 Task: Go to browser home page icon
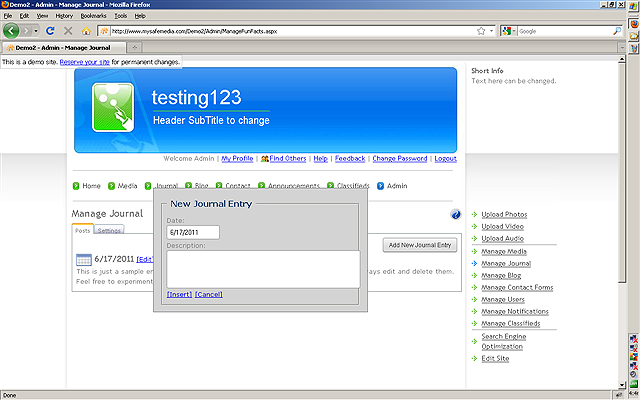pos(86,31)
